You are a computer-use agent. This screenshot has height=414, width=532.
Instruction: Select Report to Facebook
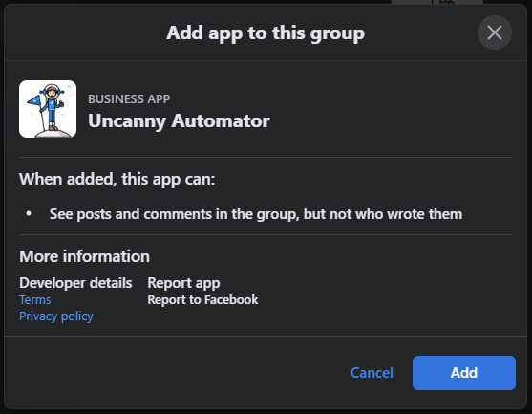202,300
